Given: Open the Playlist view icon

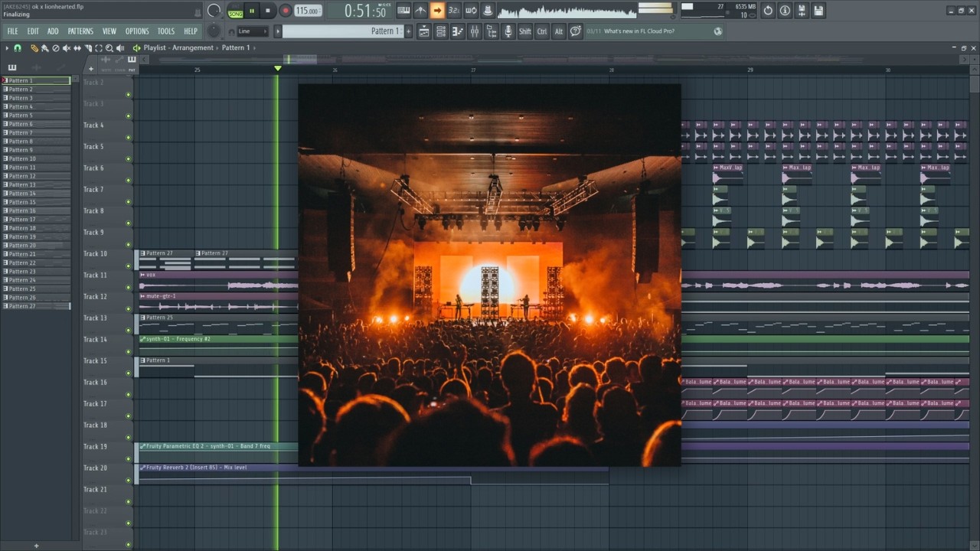Looking at the screenshot, I should point(423,31).
